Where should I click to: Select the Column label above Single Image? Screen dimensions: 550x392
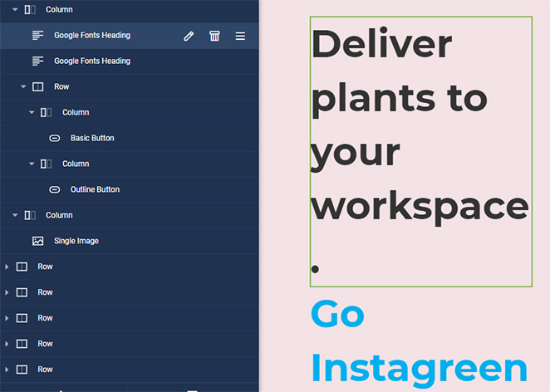[x=59, y=215]
